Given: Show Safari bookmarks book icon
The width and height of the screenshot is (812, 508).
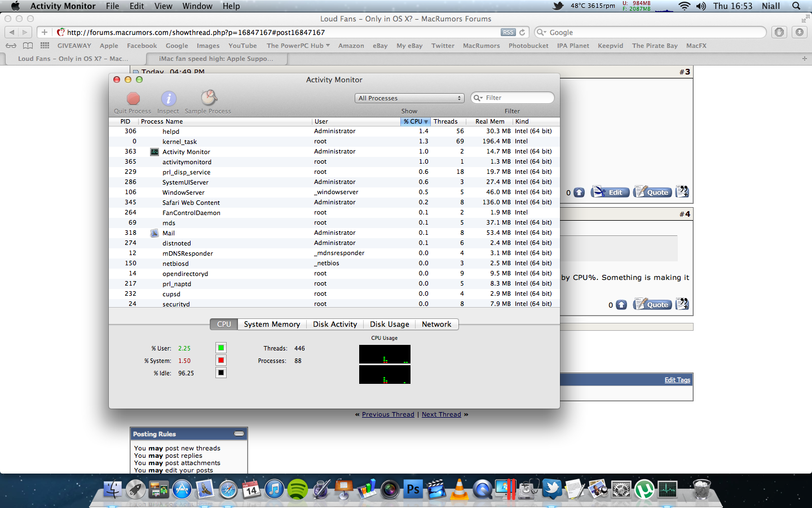Looking at the screenshot, I should point(28,46).
